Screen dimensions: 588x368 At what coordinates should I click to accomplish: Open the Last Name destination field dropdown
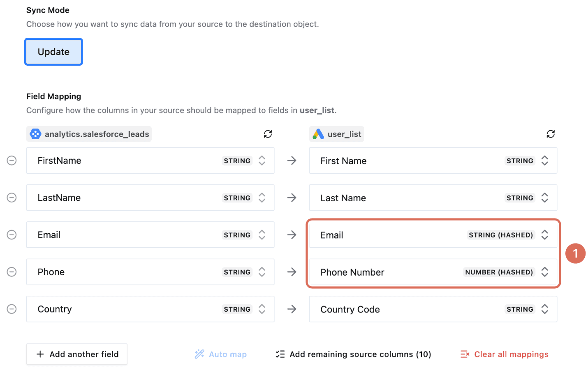tap(433, 198)
